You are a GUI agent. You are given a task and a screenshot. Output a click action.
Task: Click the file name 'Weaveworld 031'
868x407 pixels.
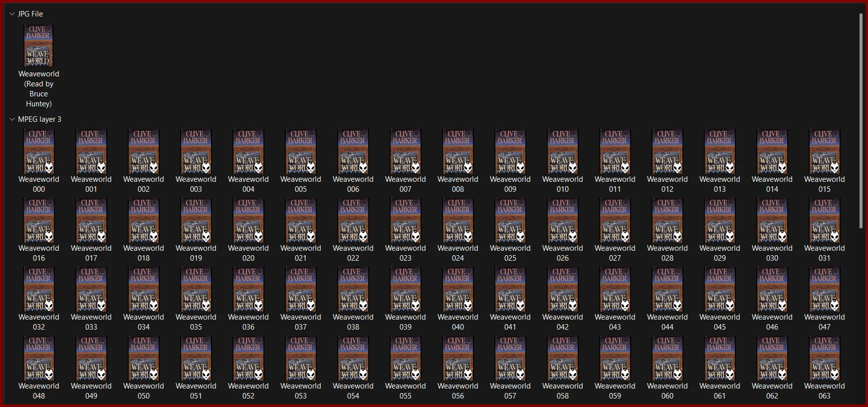825,253
